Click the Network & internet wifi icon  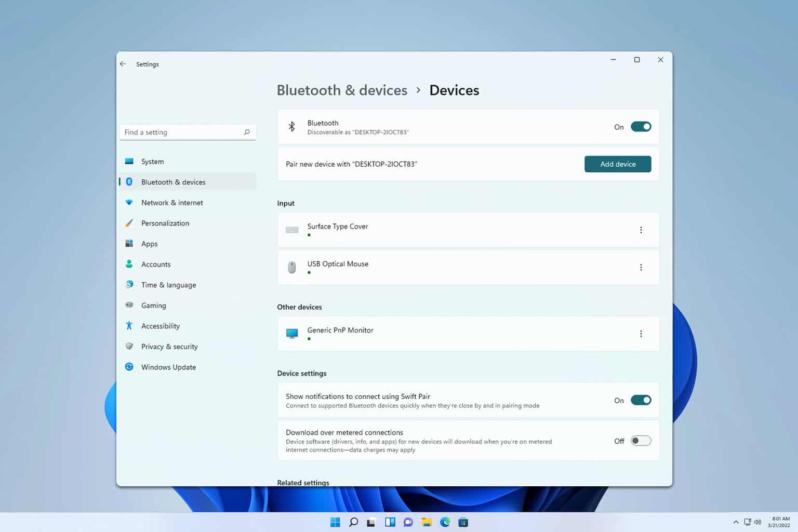point(129,203)
